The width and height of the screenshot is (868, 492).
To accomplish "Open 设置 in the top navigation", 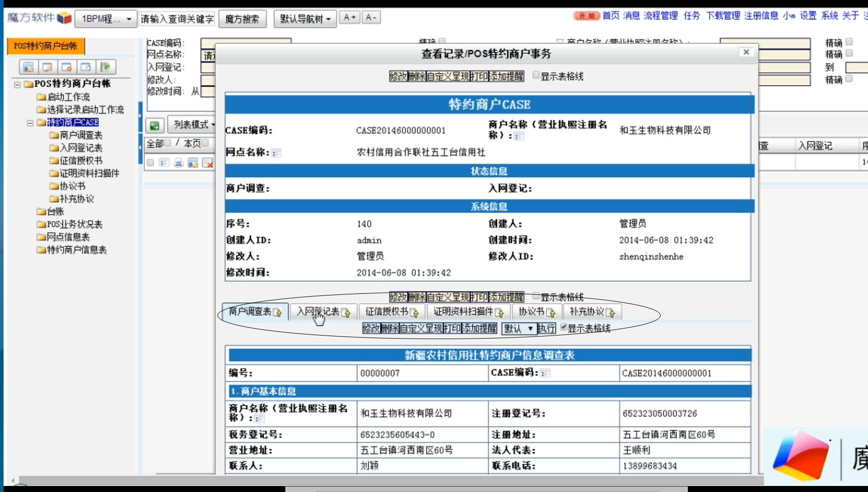I will (808, 16).
